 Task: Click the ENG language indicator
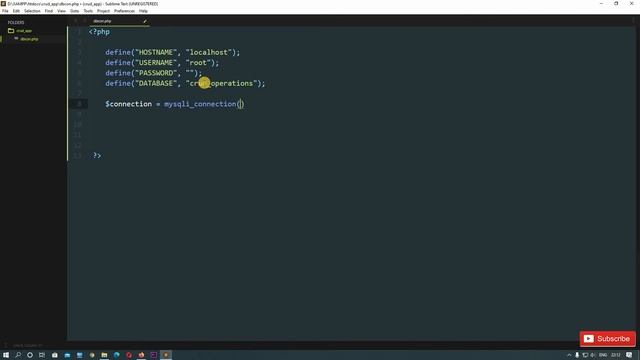point(603,355)
